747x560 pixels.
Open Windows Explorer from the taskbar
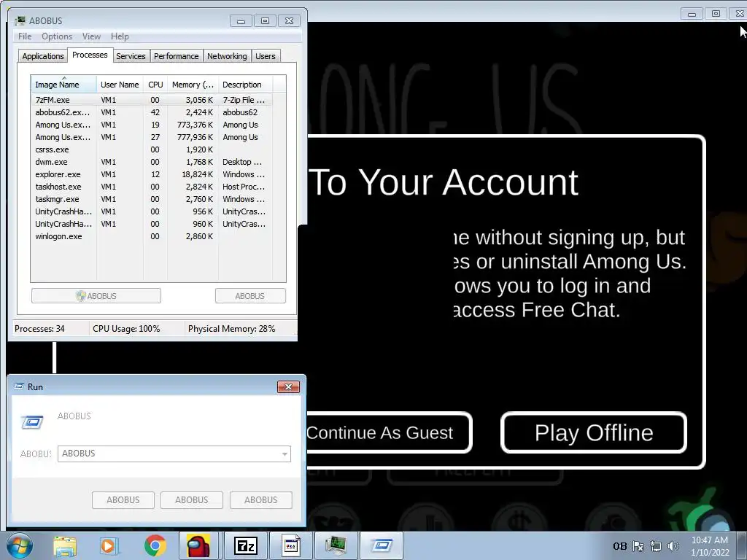(x=65, y=546)
